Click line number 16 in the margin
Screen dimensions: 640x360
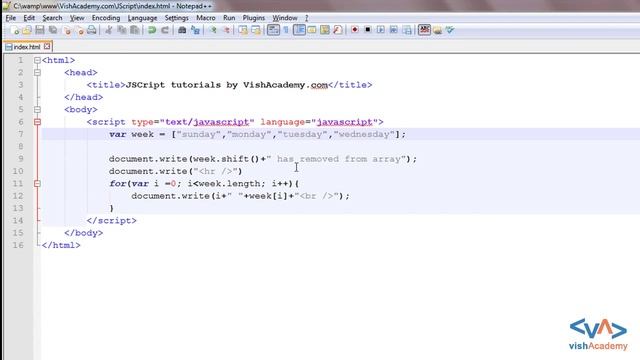[18, 245]
